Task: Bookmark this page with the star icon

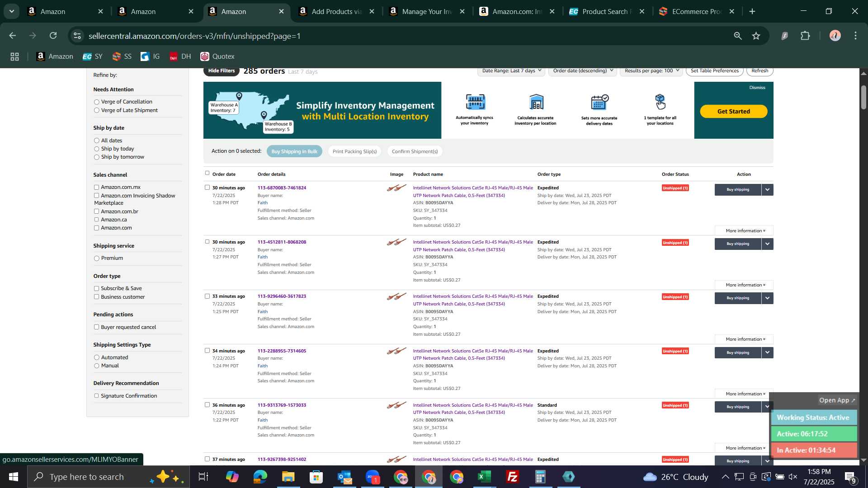Action: click(756, 36)
